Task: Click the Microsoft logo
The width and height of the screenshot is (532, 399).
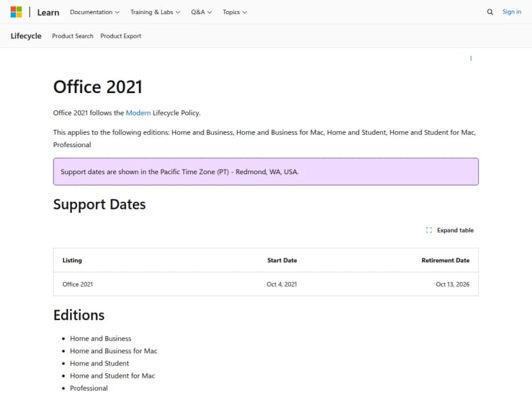Action: pos(16,12)
